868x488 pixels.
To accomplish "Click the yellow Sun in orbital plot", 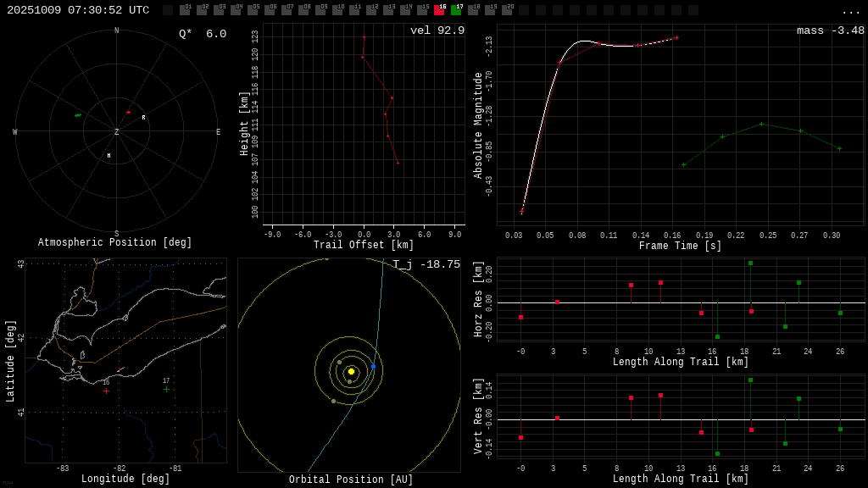I will pos(351,371).
